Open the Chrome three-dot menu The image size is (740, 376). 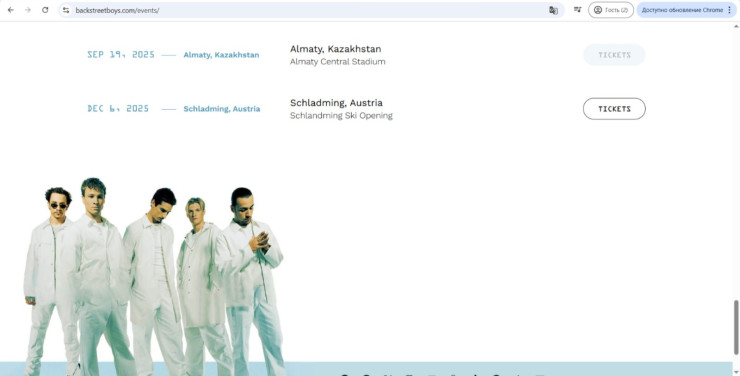[x=730, y=10]
